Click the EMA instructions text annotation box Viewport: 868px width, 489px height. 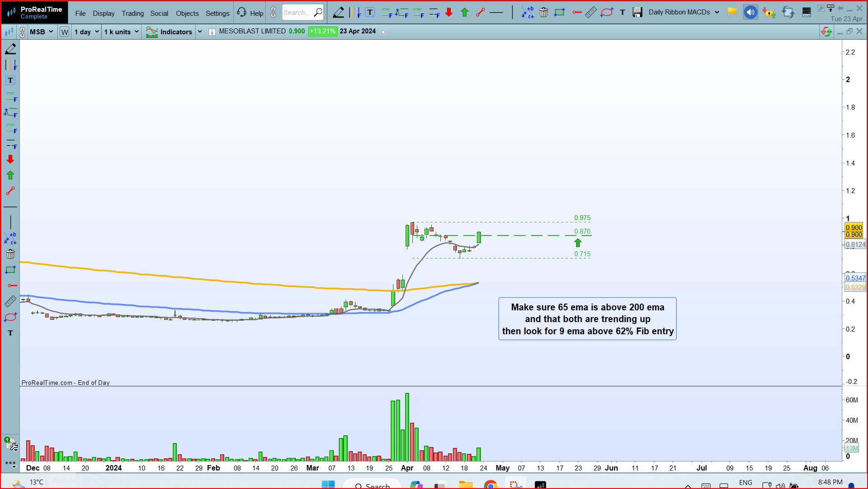[587, 319]
